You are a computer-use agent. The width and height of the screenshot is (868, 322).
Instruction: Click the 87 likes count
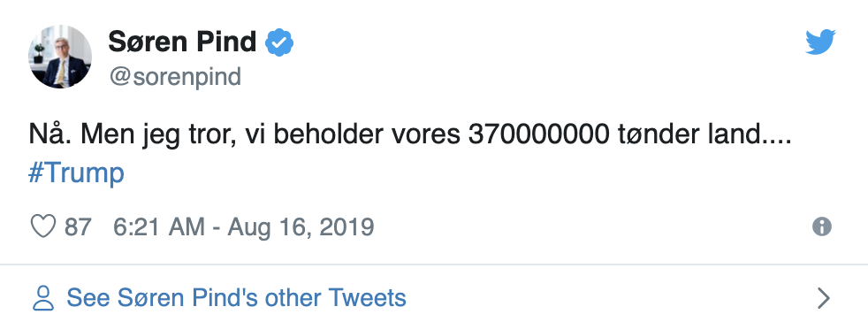(x=78, y=226)
